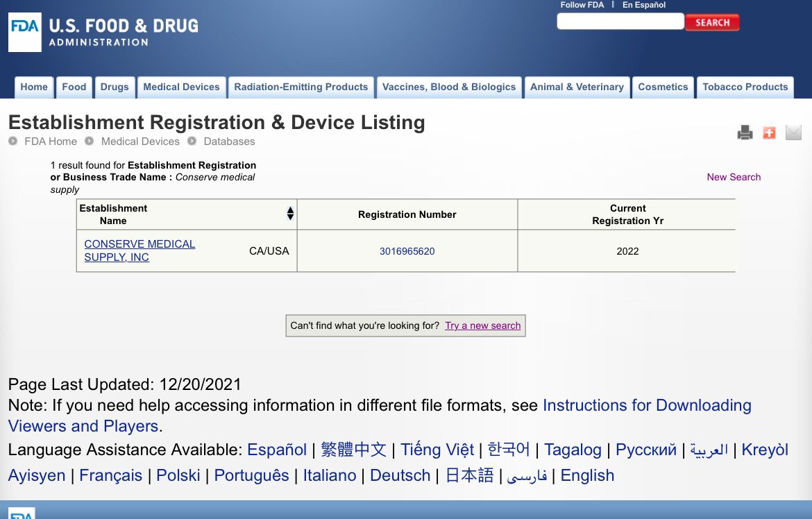
Task: Select Deutsch language assistance
Action: point(400,475)
